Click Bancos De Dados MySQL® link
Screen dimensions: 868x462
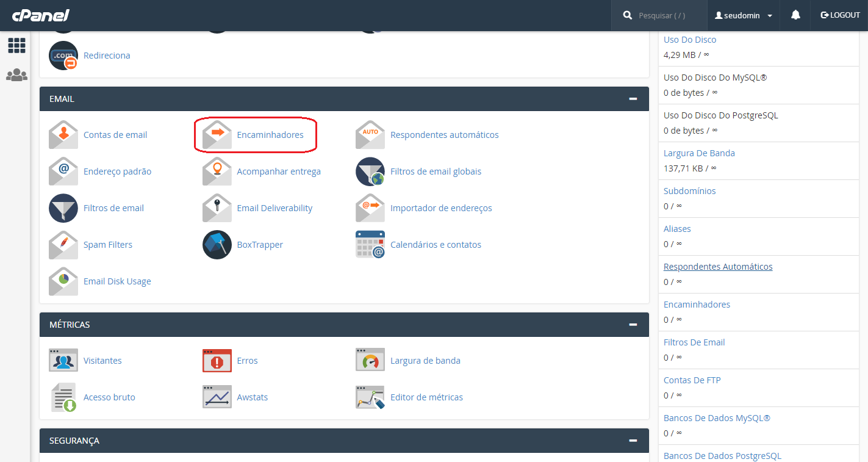coord(717,418)
